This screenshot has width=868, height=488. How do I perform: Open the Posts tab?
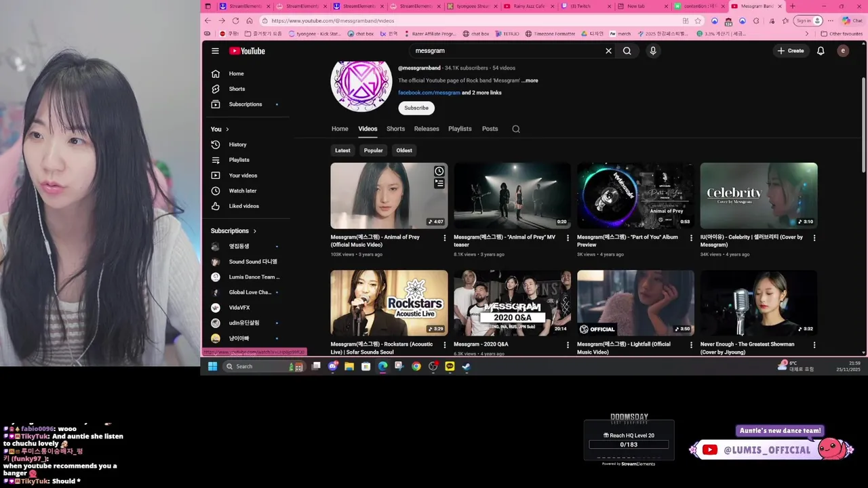point(490,129)
